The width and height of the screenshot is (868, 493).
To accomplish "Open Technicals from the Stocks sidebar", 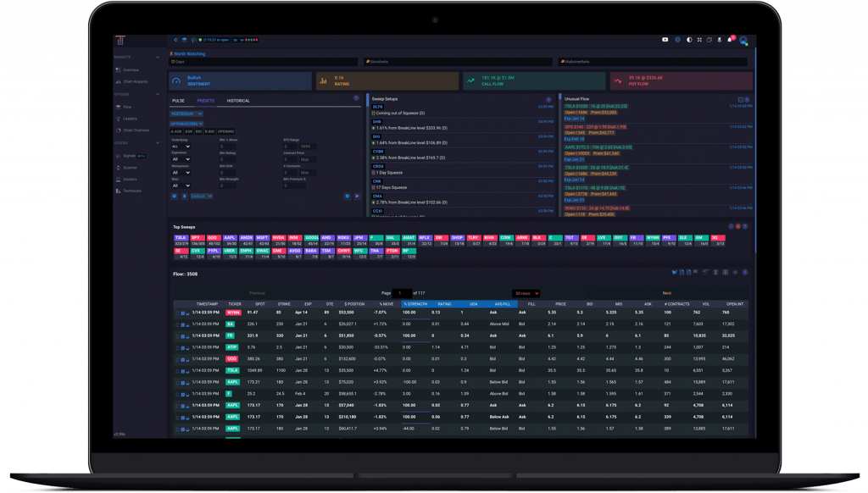I will coord(134,191).
